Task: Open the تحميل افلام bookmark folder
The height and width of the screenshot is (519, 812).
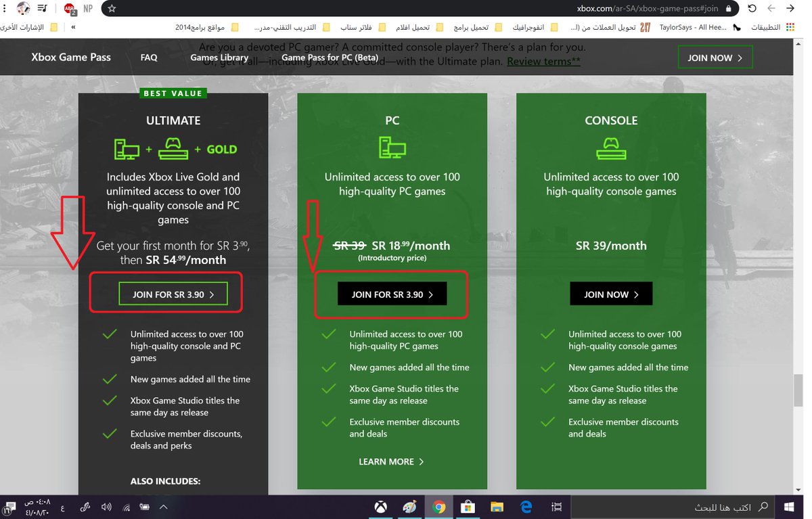Action: click(x=420, y=27)
